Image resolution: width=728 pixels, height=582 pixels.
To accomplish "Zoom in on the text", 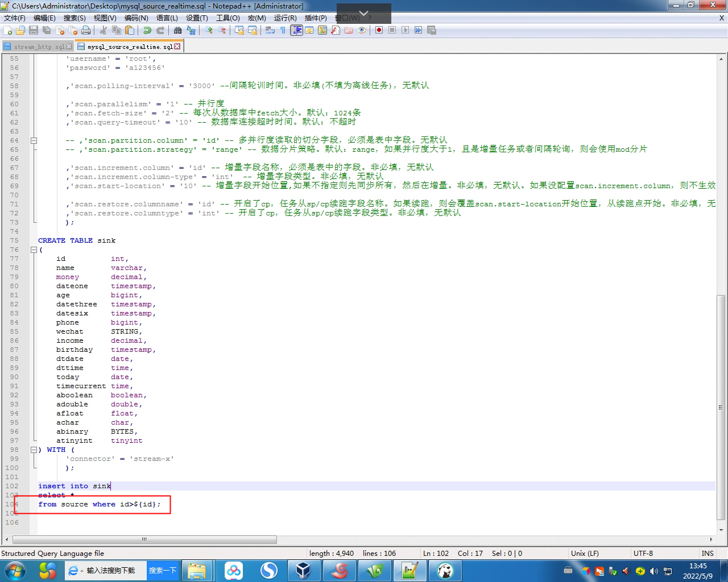I will click(x=209, y=30).
